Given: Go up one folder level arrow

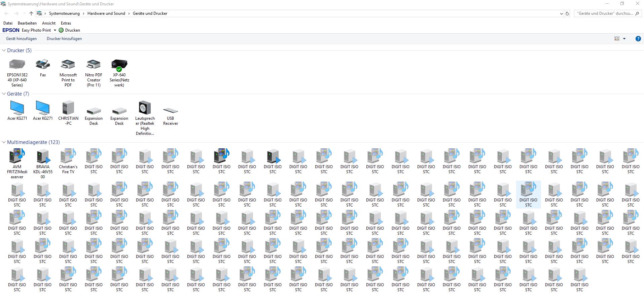Looking at the screenshot, I should (31, 13).
